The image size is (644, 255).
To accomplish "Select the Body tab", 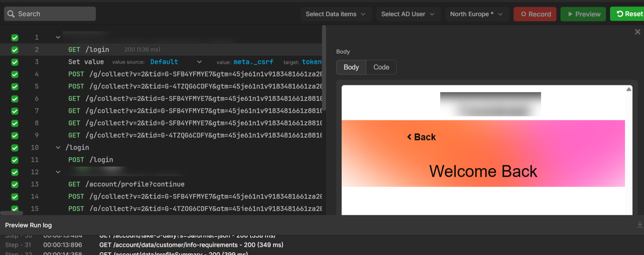I will (351, 67).
